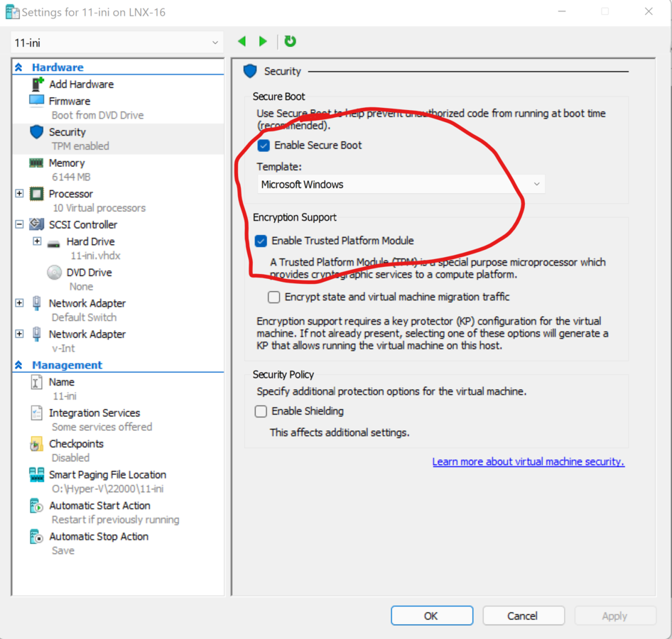Tick the Enable Shielding checkbox
The width and height of the screenshot is (672, 639).
click(x=261, y=411)
